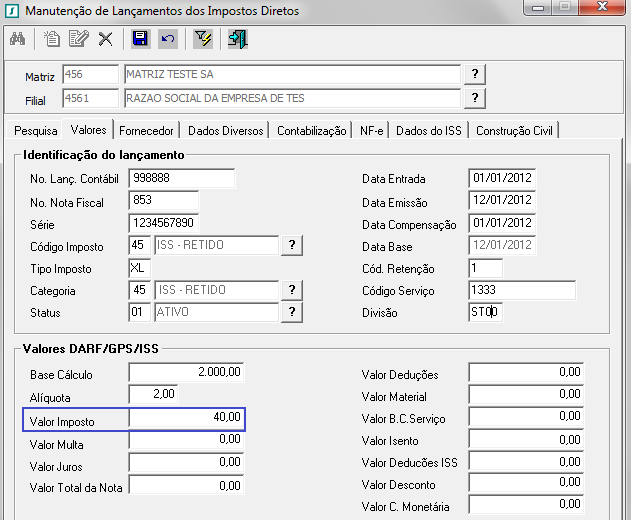Click the No. Nota Fiscal field
Screen dimensions: 631x520
[x=164, y=200]
